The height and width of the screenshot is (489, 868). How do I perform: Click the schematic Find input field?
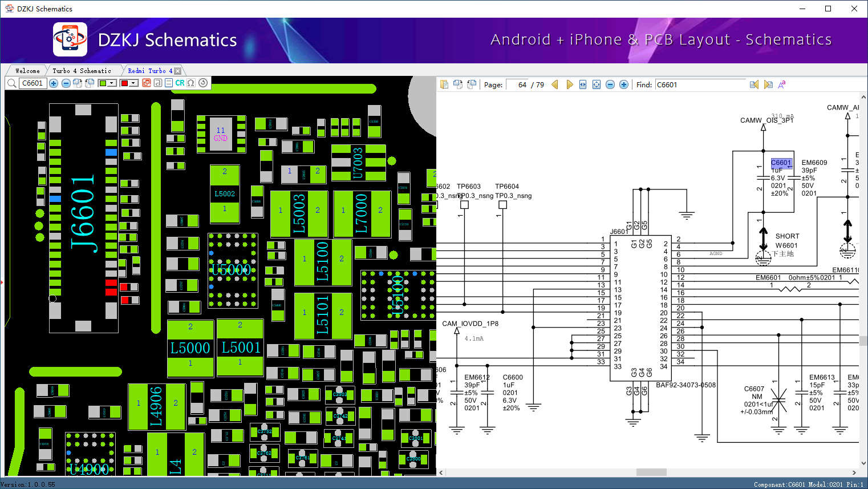pyautogui.click(x=700, y=84)
